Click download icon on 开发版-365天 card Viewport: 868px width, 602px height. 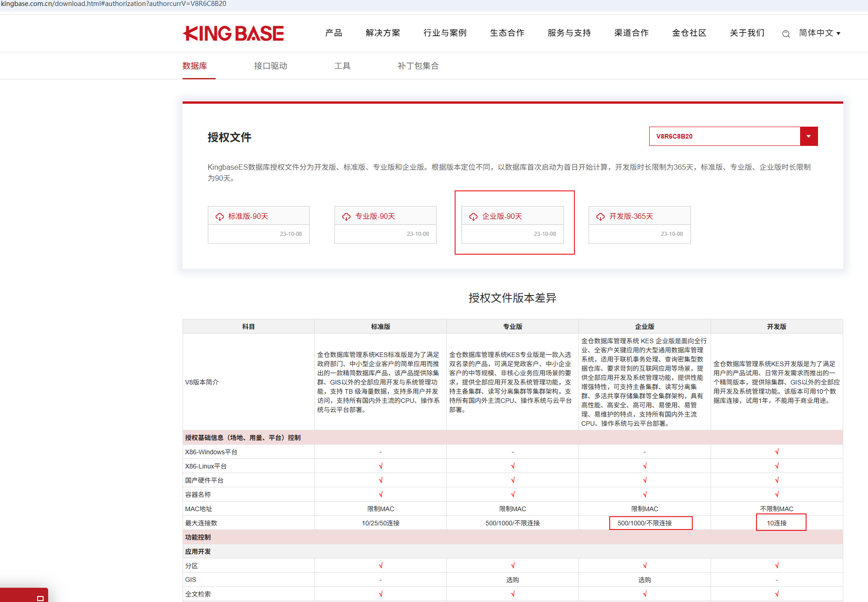tap(601, 216)
